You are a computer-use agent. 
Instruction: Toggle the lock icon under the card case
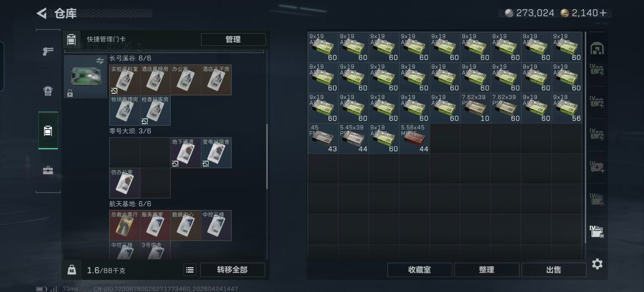tap(70, 93)
